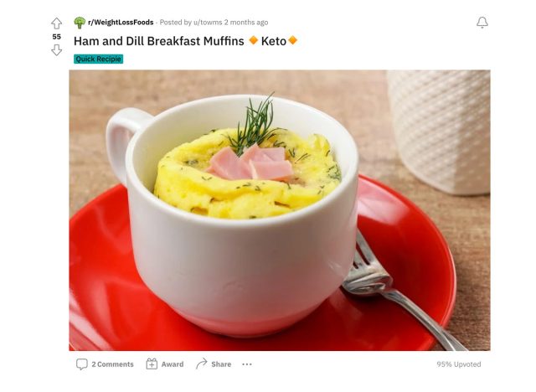Open the three-dot more options menu
This screenshot has width=536, height=392.
(x=247, y=364)
